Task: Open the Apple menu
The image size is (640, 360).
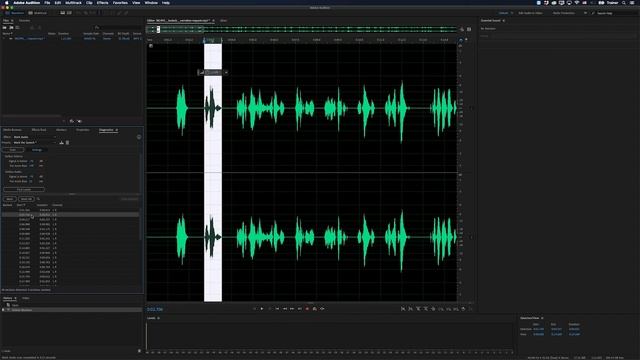Action: 6,2
